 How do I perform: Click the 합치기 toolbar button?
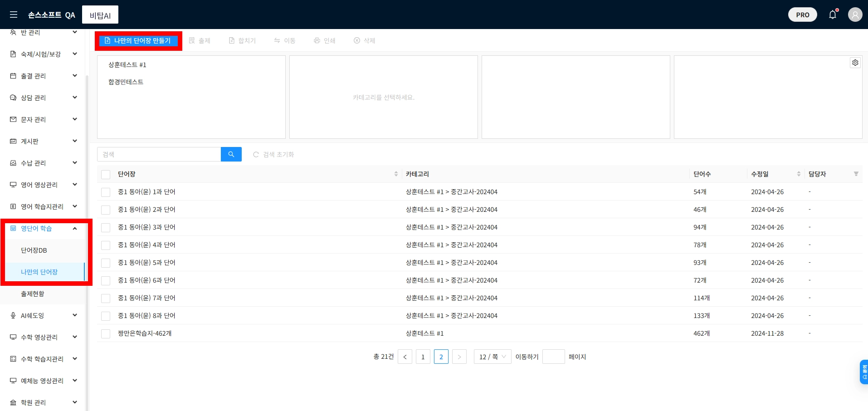coord(242,41)
